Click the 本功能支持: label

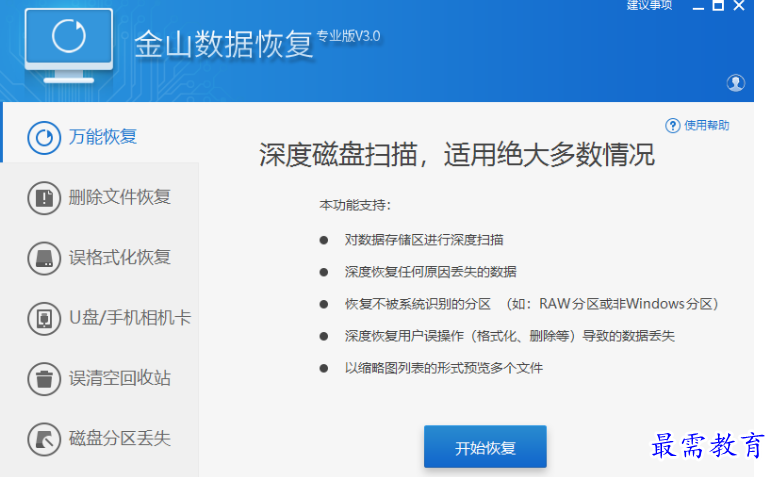point(355,205)
